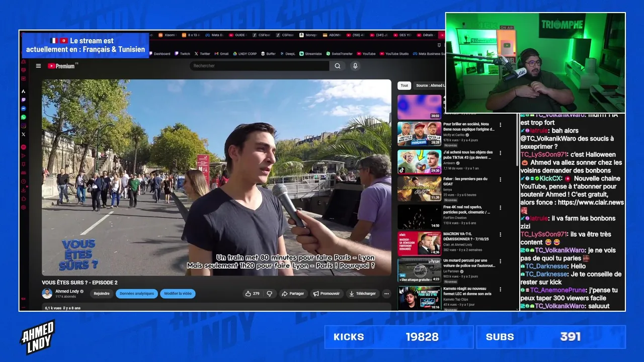The height and width of the screenshot is (362, 644).
Task: Switch to the Meta Bu browser tab
Action: point(214,35)
